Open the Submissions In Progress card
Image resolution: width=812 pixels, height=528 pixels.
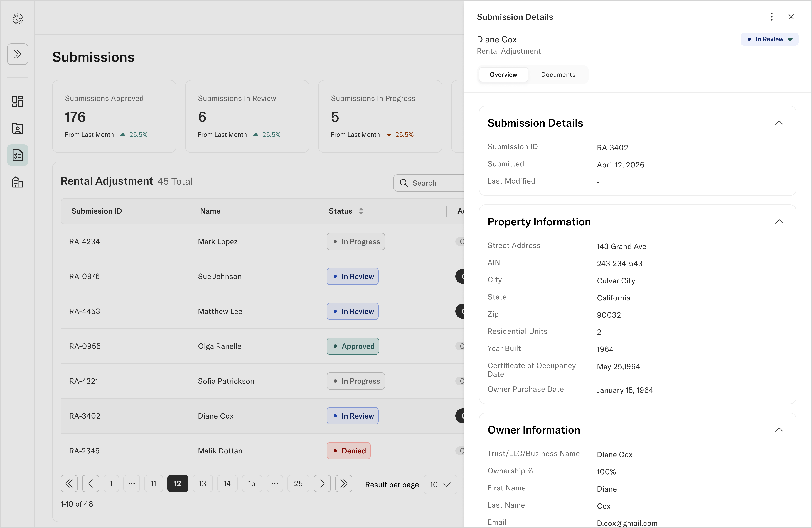[x=380, y=116]
